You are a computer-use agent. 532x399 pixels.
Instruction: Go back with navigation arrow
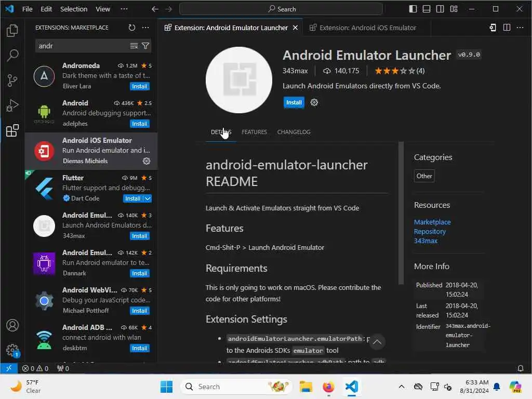pyautogui.click(x=155, y=9)
